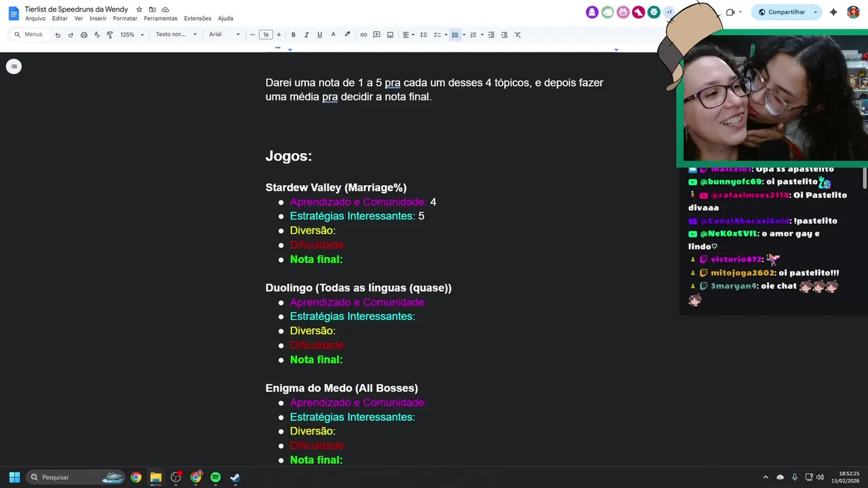Toggle the bulleted list button
This screenshot has width=868, height=488.
[455, 35]
